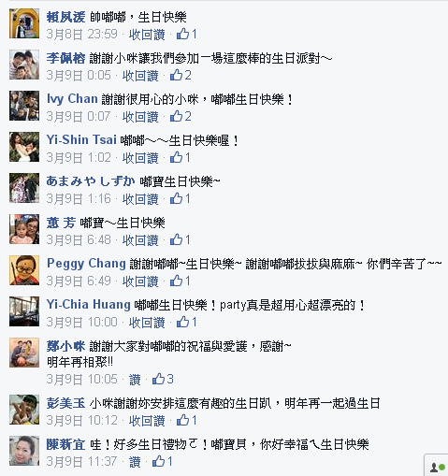
Task: Withdraw like on 彭美玉's comment
Action: tap(147, 421)
